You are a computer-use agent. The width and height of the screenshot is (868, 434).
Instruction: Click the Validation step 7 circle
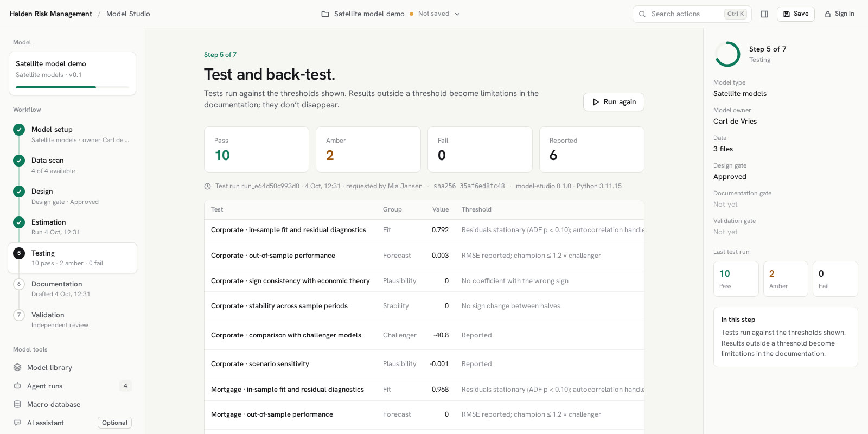pos(19,315)
